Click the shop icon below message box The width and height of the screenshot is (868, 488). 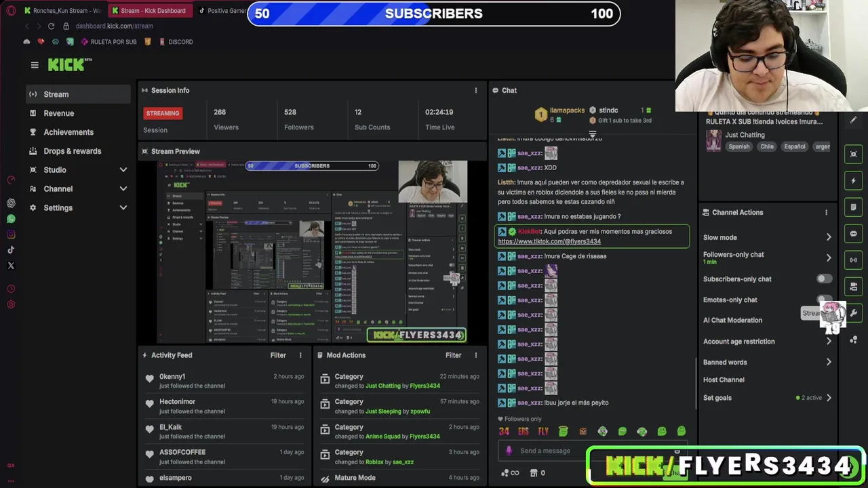click(x=534, y=472)
